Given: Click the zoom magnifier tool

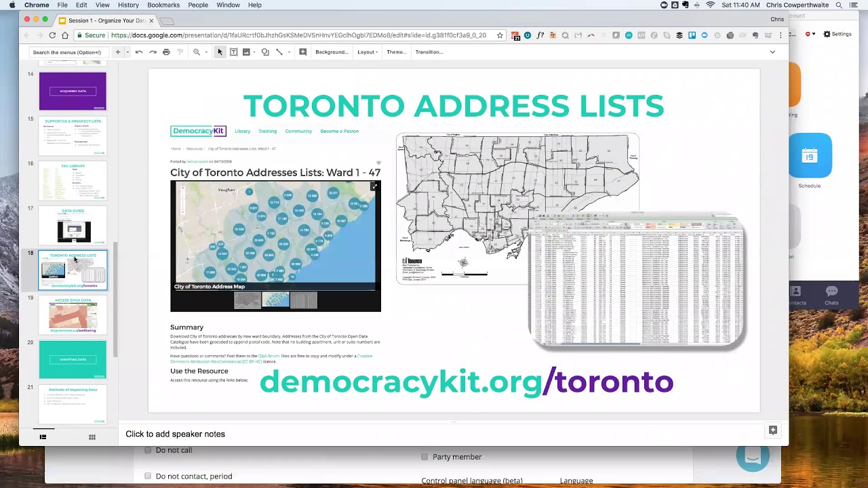Looking at the screenshot, I should [197, 52].
